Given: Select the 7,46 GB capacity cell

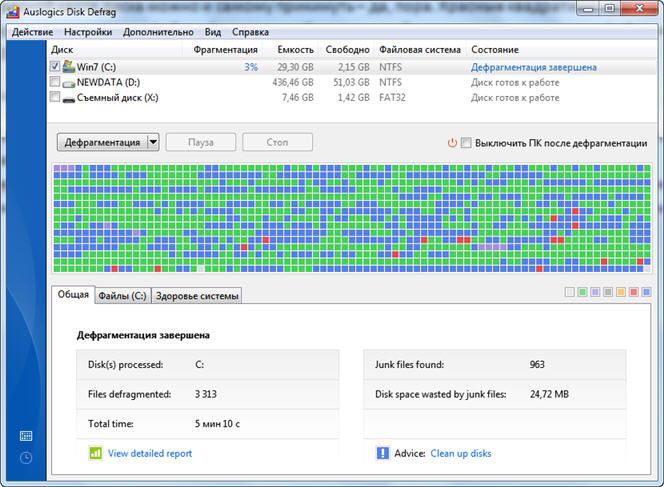Looking at the screenshot, I should (x=298, y=97).
